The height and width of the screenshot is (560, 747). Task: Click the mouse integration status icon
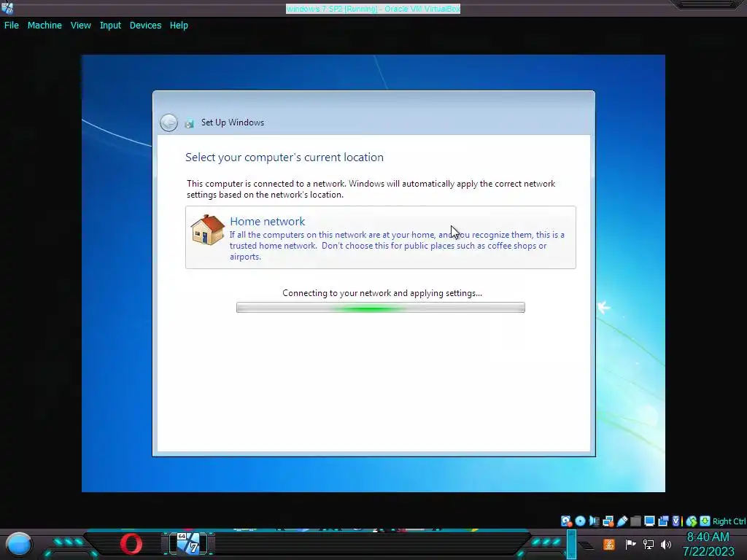pos(692,521)
